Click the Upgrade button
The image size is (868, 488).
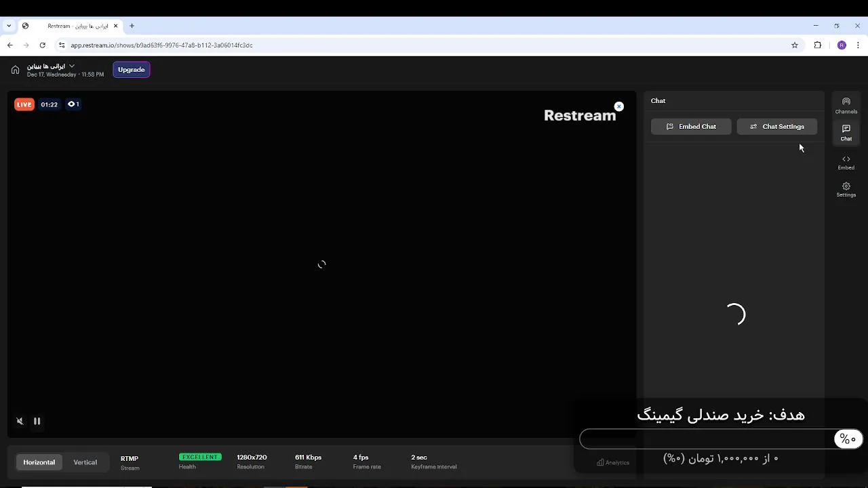coord(132,70)
